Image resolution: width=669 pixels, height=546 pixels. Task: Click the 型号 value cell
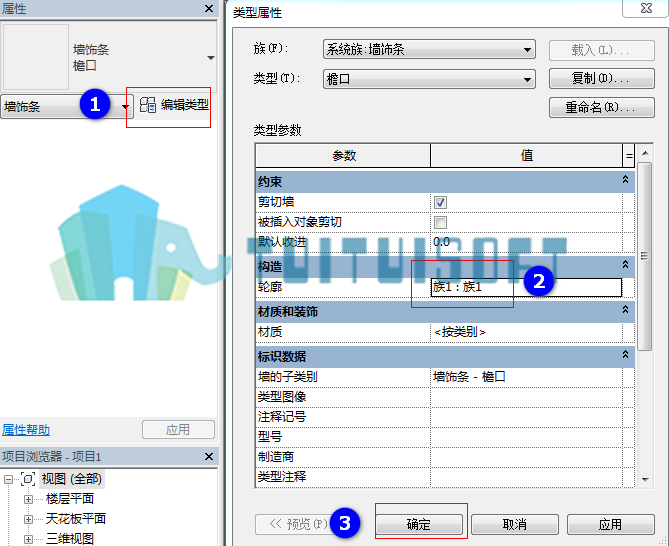[526, 437]
